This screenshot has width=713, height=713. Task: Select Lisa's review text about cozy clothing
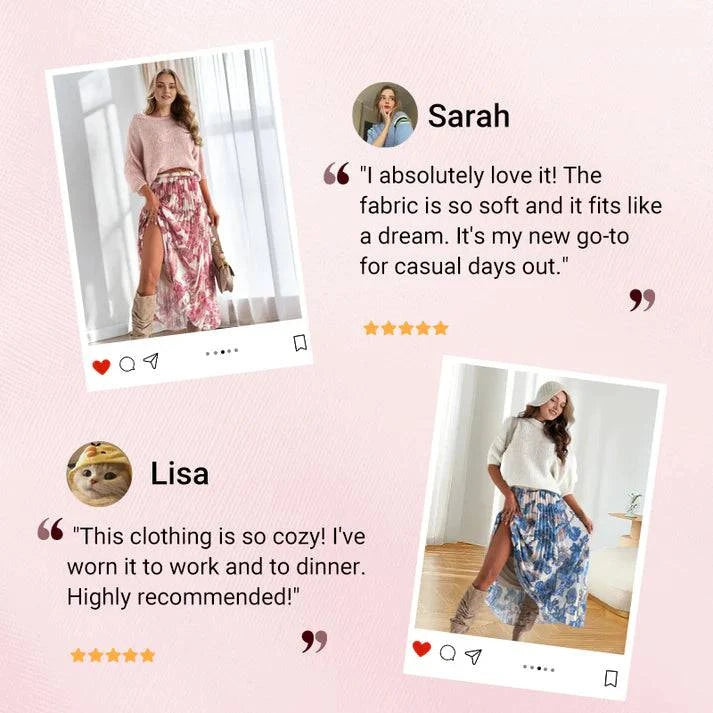pos(216,567)
